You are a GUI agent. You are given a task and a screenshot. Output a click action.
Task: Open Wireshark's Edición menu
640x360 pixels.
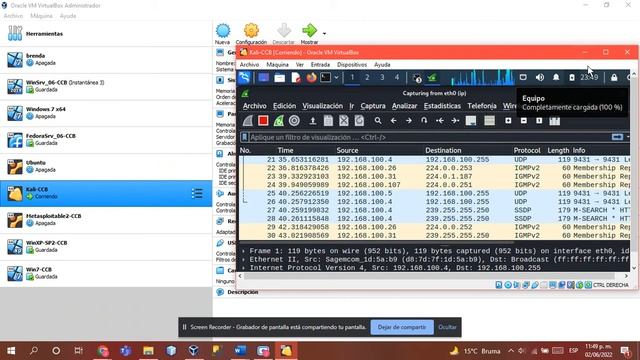coord(284,106)
